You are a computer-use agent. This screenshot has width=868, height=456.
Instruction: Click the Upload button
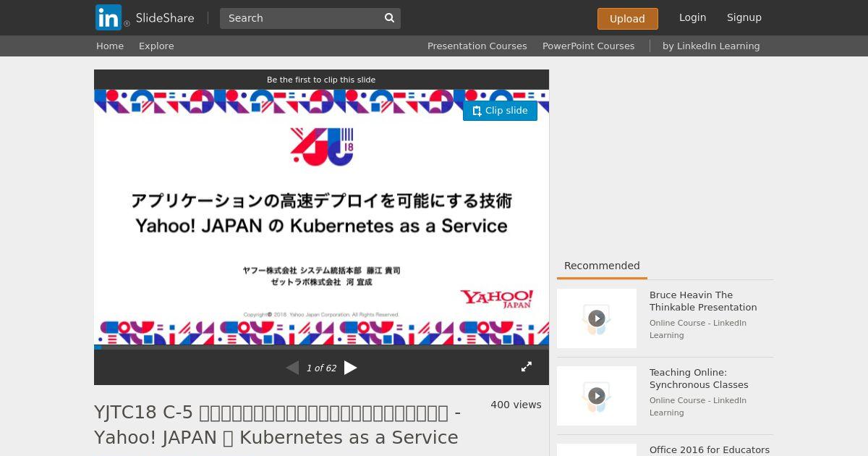tap(627, 19)
